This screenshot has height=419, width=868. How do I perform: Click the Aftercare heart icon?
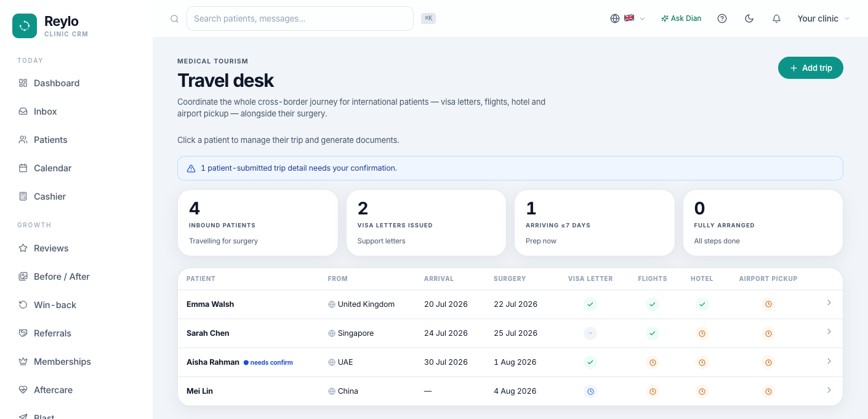coord(23,390)
